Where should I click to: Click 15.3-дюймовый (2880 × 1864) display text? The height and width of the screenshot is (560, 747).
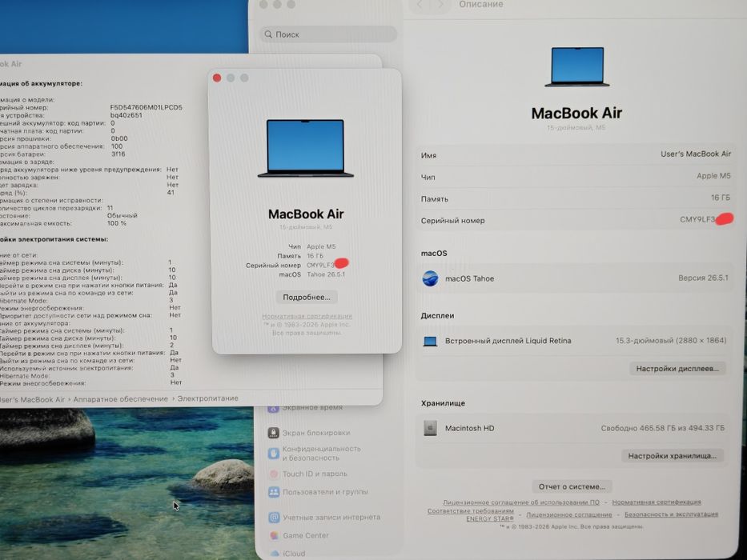coord(671,341)
